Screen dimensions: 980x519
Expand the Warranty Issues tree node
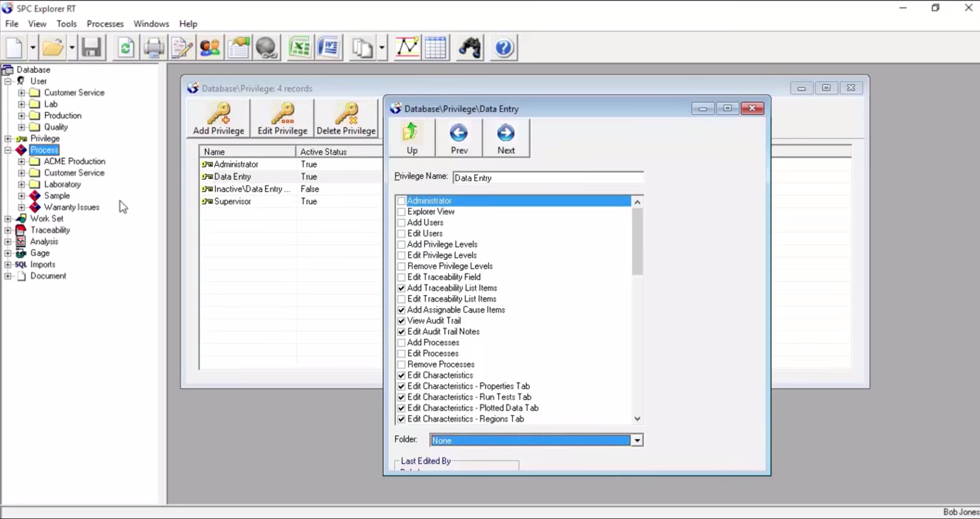[21, 207]
